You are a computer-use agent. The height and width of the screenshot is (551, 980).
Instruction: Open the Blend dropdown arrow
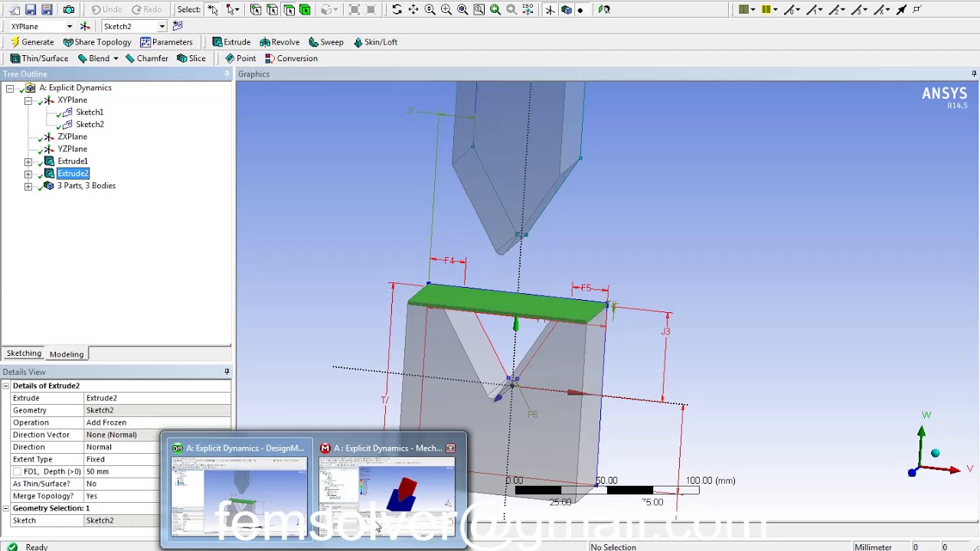(x=116, y=58)
